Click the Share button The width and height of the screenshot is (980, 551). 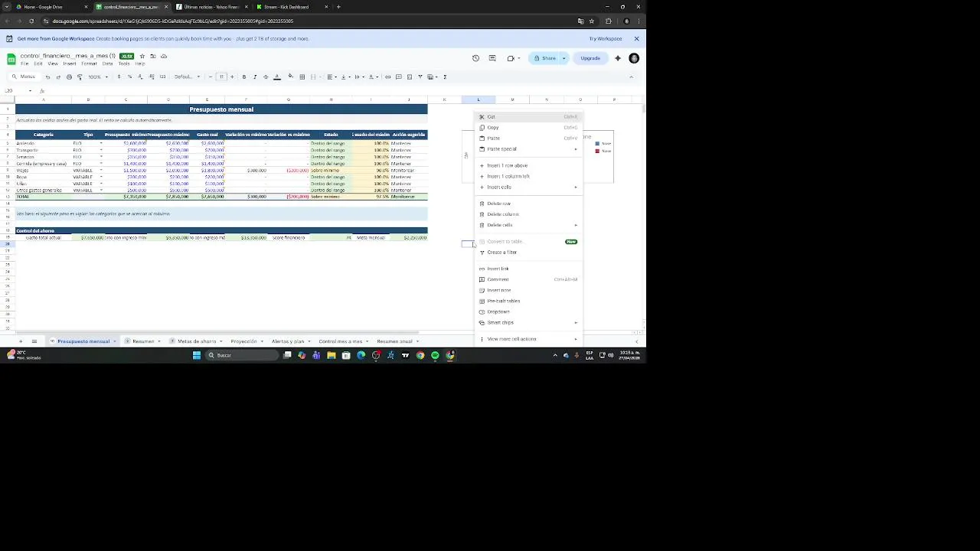point(546,58)
